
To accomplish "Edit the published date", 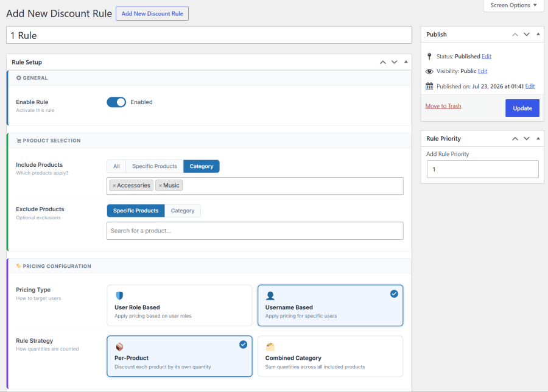I will (x=530, y=86).
